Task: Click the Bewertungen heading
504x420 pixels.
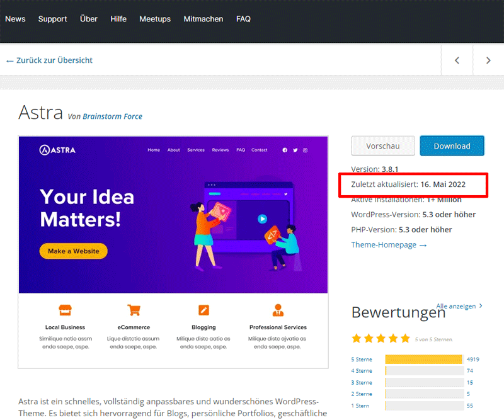Action: 399,313
